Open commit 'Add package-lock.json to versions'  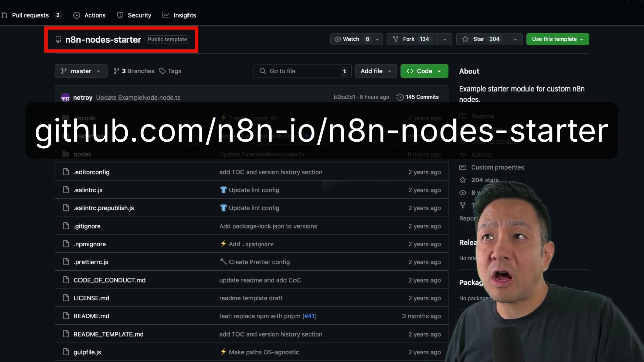(268, 226)
